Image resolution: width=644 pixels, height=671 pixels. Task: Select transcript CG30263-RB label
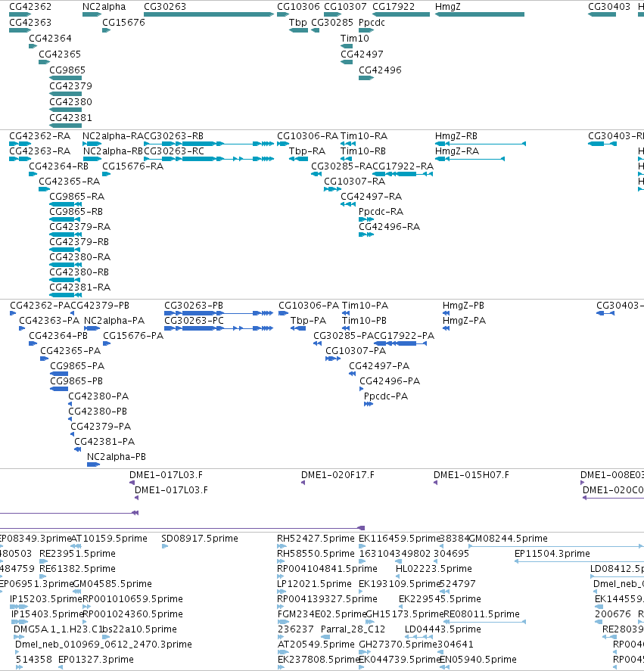coord(173,136)
